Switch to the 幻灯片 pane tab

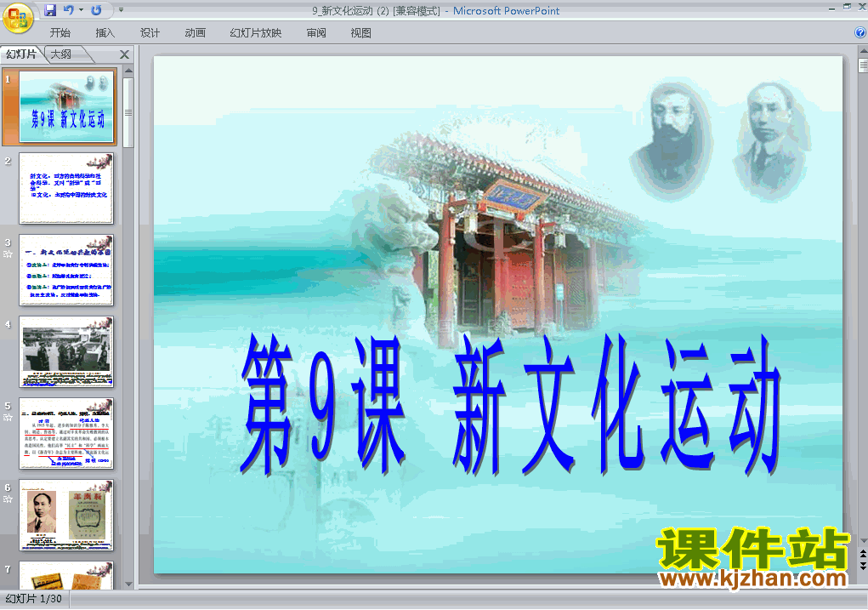(x=21, y=54)
